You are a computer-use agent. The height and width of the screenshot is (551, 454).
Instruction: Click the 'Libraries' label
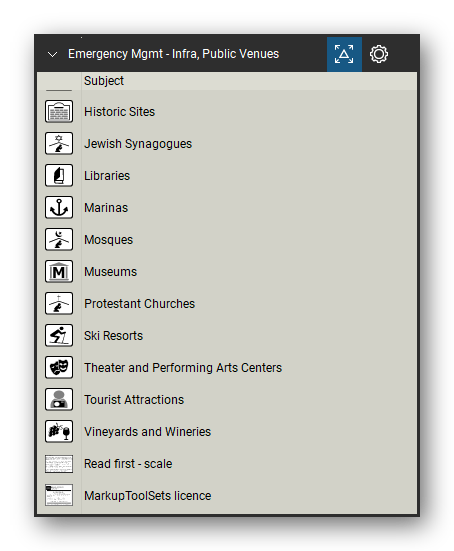(107, 176)
